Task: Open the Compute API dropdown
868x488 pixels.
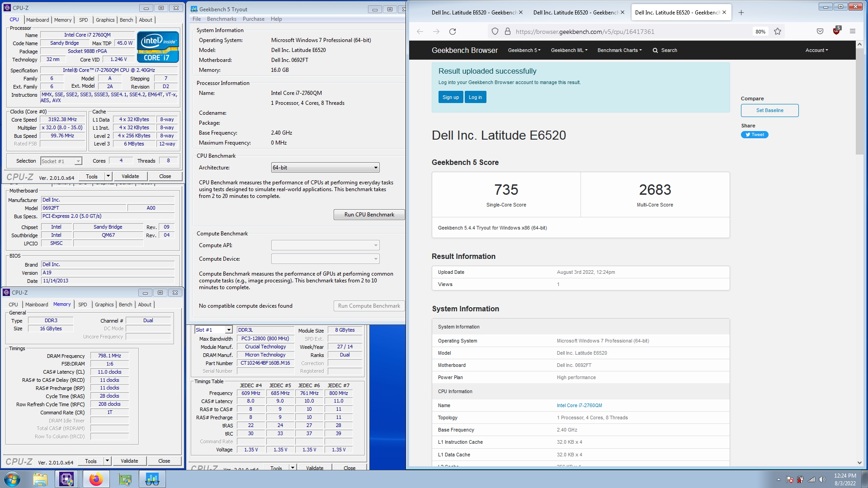Action: pos(325,245)
